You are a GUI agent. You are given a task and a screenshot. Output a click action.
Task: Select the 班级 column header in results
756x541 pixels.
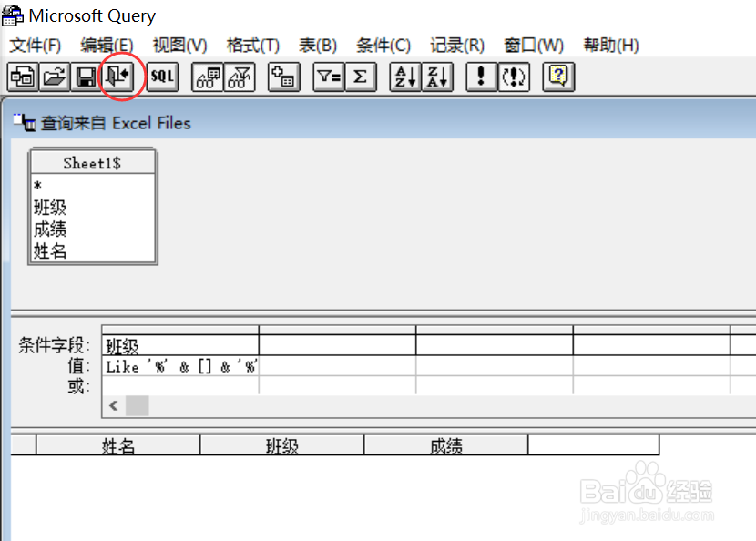(282, 445)
